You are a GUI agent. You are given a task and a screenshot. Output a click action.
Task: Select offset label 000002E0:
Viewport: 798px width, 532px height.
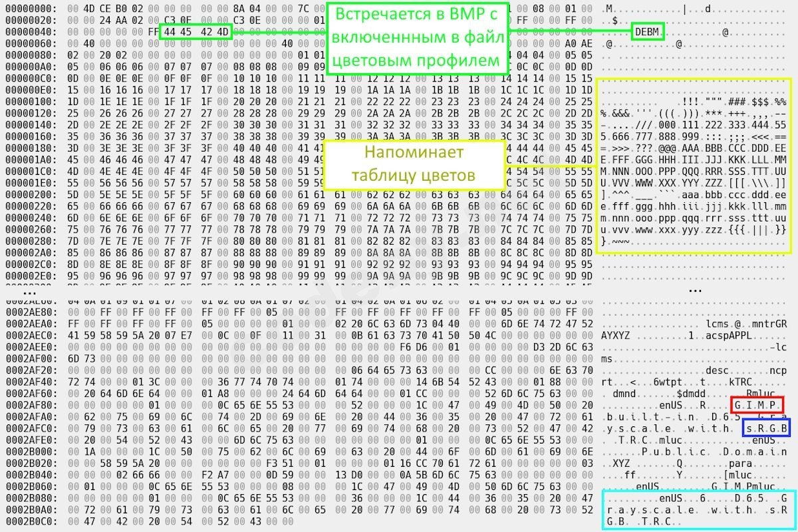click(x=31, y=276)
